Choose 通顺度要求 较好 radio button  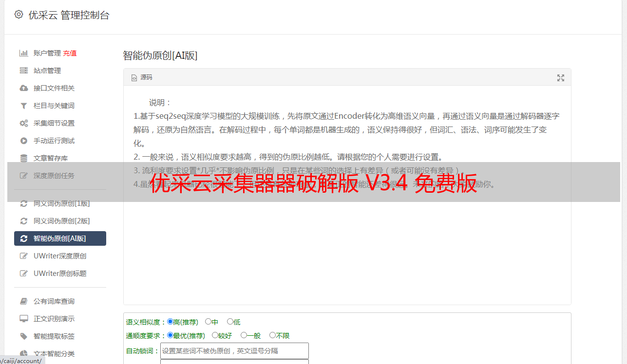[x=215, y=335]
